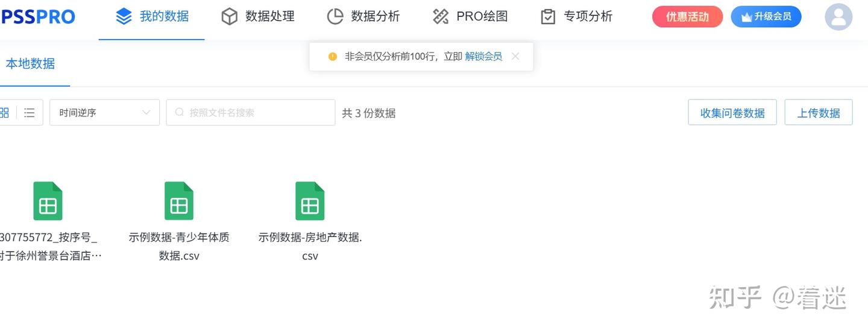Switch to list view
Viewport: 868px width, 333px height.
[x=30, y=113]
